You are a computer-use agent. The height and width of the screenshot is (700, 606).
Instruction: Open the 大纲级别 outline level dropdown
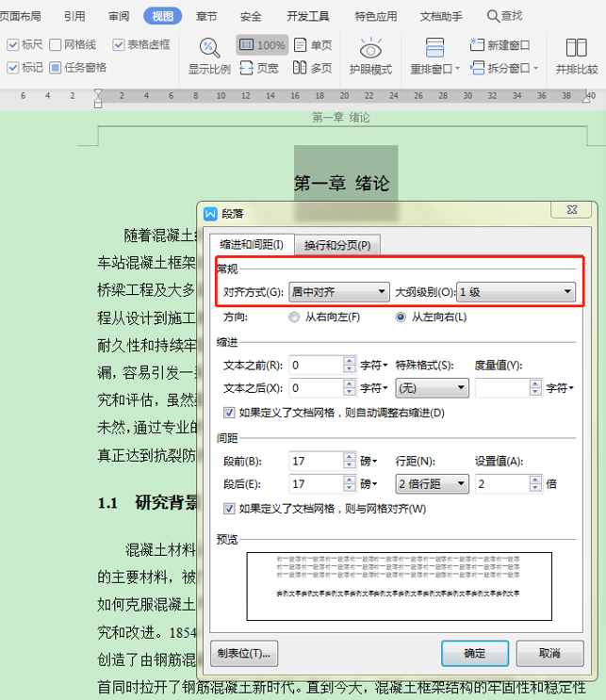point(516,292)
